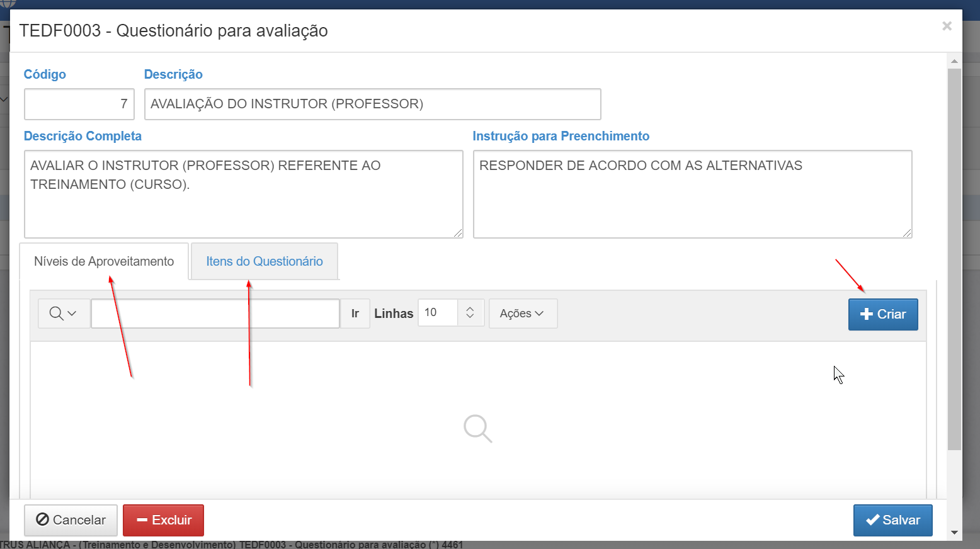Click the dialog title TEDF0003 text
This screenshot has height=549, width=980.
173,30
